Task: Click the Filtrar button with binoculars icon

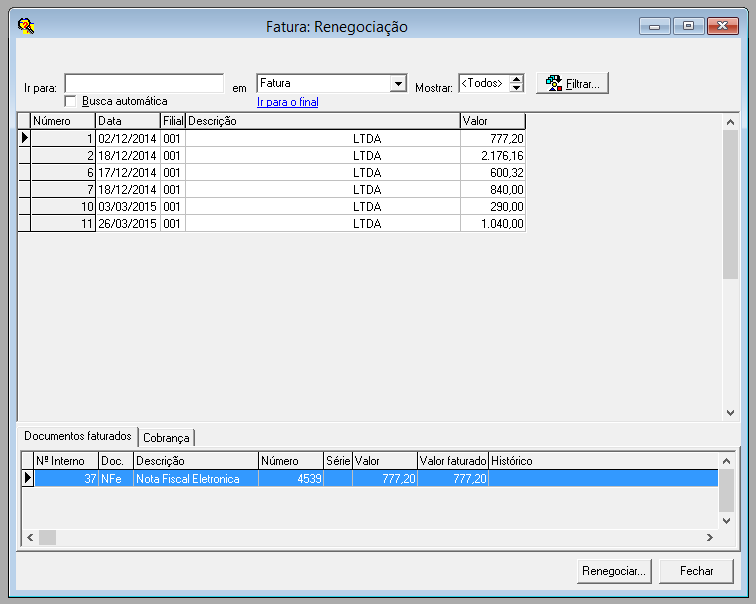Action: click(x=572, y=84)
